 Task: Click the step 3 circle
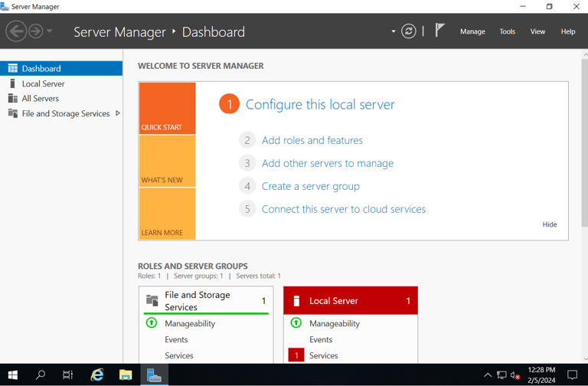(x=247, y=163)
